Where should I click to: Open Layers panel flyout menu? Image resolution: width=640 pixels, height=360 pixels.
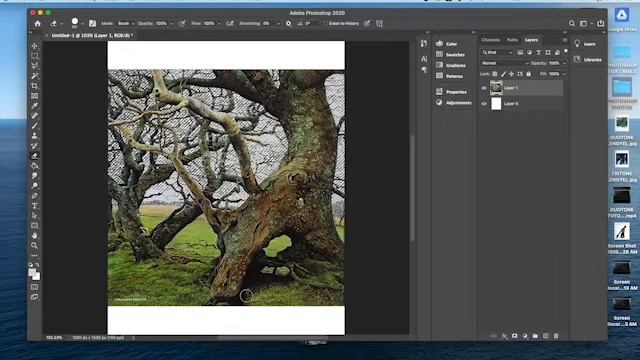(565, 40)
